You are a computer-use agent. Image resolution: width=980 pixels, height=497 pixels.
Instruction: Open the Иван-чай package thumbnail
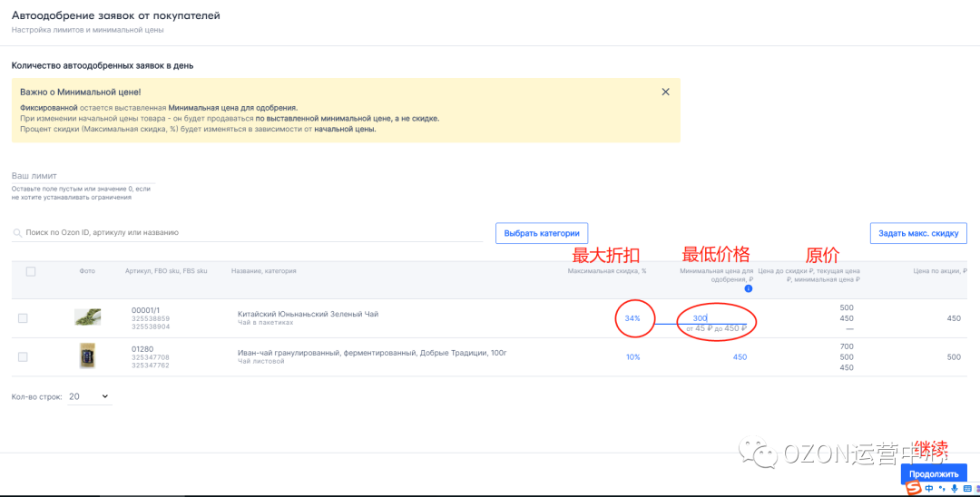[87, 356]
